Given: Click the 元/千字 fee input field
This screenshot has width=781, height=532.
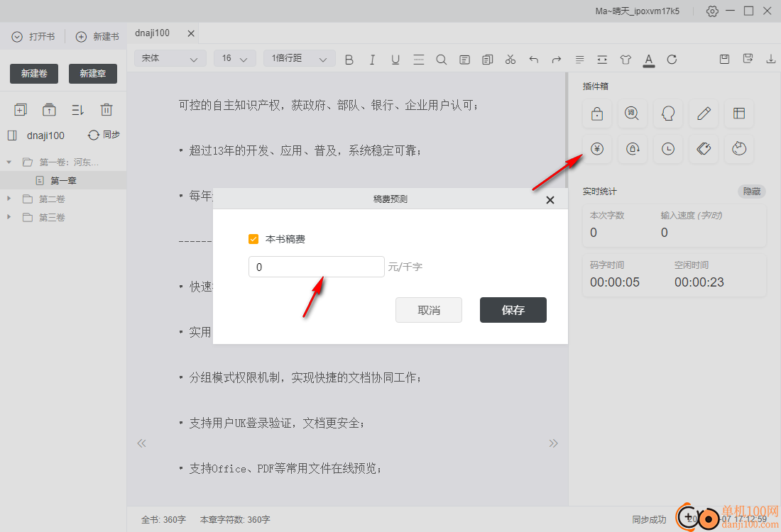Looking at the screenshot, I should coord(316,267).
